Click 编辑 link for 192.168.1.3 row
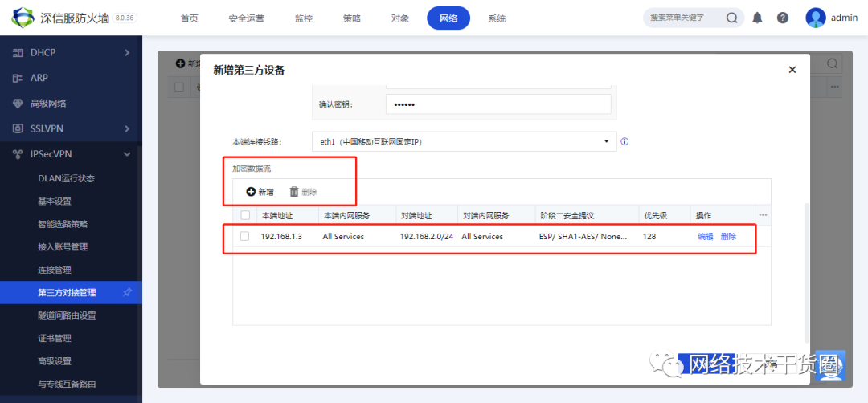 pos(706,236)
